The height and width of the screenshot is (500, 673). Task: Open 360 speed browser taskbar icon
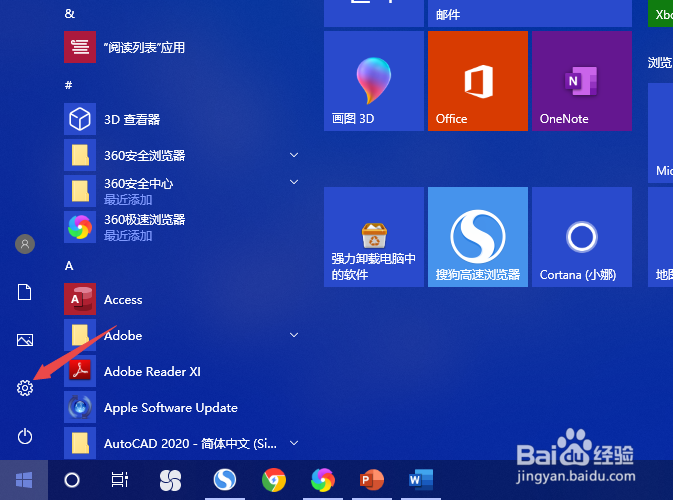[323, 480]
